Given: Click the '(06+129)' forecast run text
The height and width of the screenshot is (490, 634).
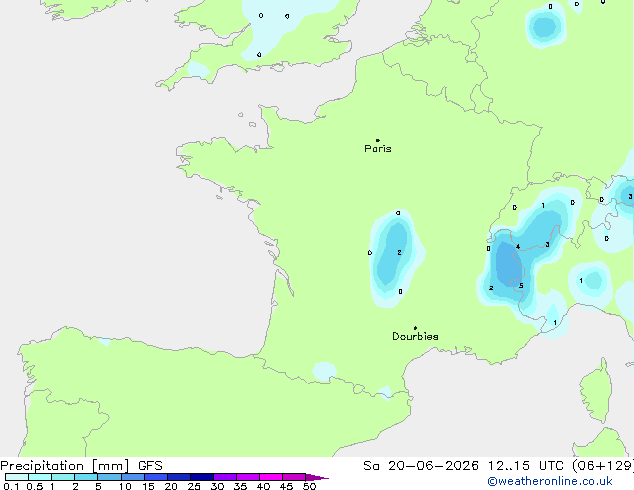Looking at the screenshot, I should click(x=603, y=466).
